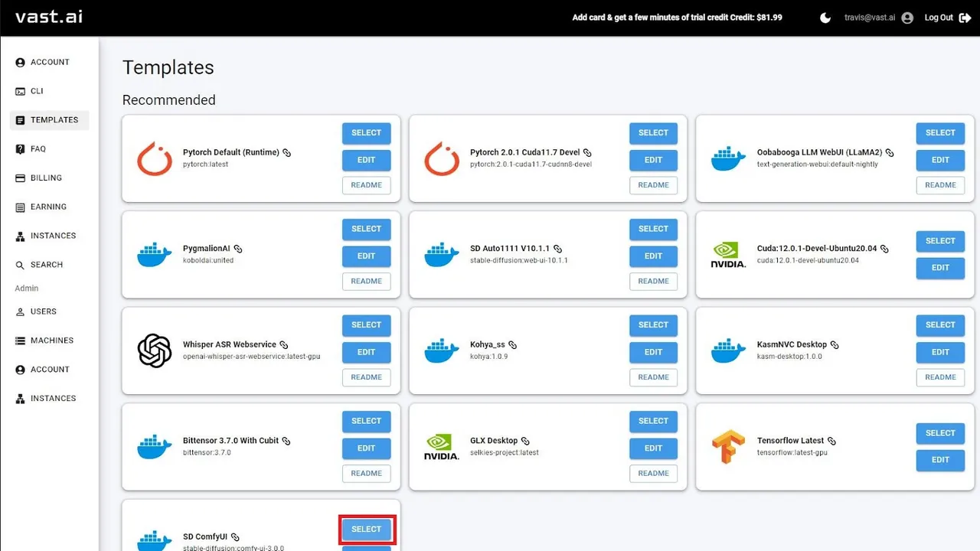
Task: Click the link icon next to PygmalionAI
Action: pyautogui.click(x=238, y=249)
